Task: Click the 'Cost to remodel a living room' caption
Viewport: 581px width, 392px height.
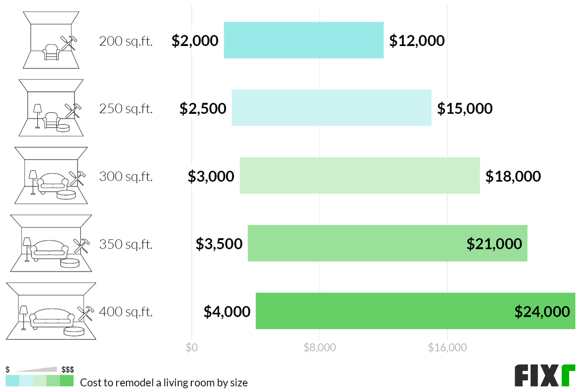Action: coord(164,383)
